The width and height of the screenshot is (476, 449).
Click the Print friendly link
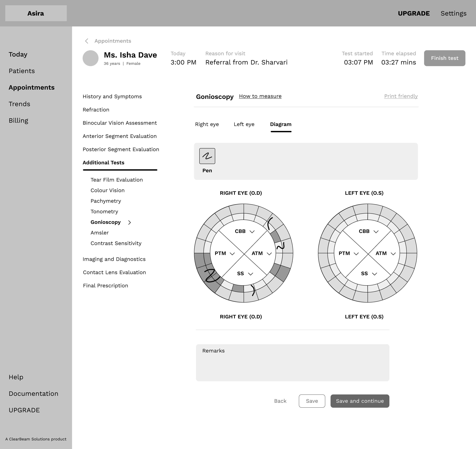(401, 96)
